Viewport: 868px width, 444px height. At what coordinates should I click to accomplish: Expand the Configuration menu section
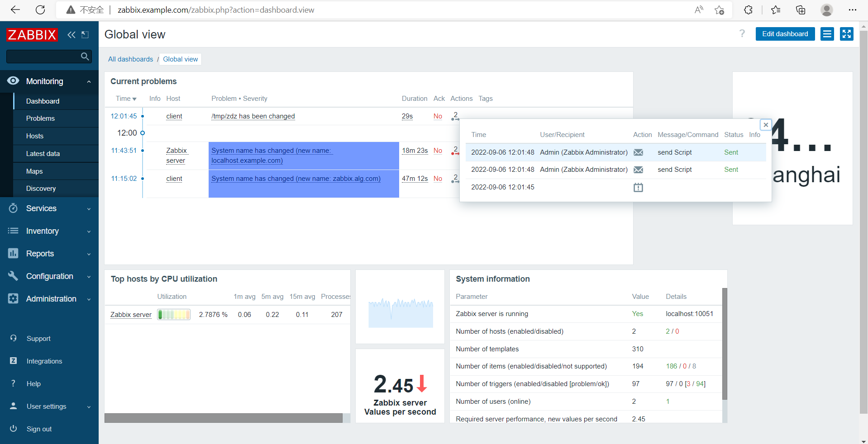89,277
